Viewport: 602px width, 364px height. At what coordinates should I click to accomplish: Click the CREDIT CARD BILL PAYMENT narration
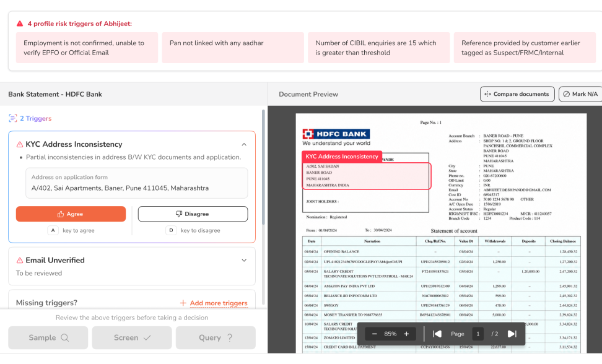click(349, 347)
